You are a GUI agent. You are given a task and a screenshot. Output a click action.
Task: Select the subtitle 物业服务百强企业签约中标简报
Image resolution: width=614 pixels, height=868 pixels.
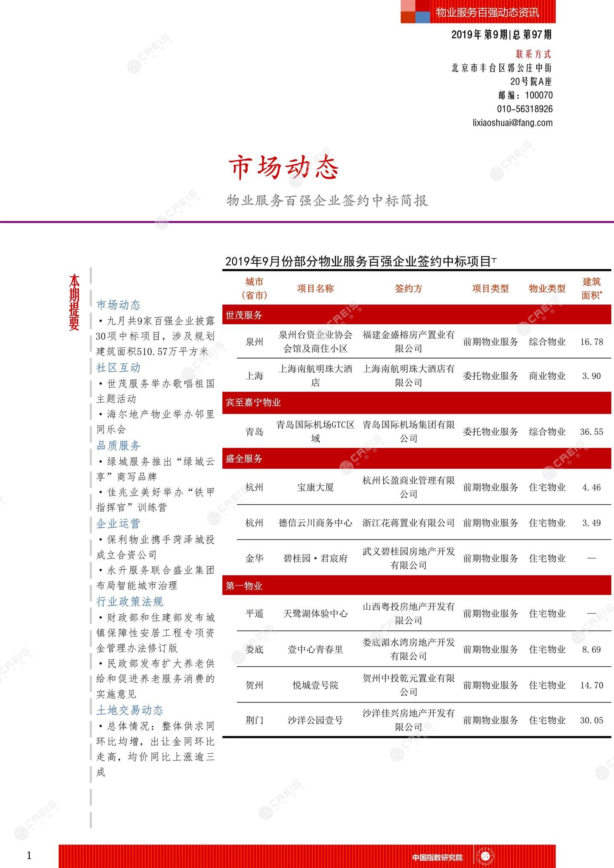(327, 201)
